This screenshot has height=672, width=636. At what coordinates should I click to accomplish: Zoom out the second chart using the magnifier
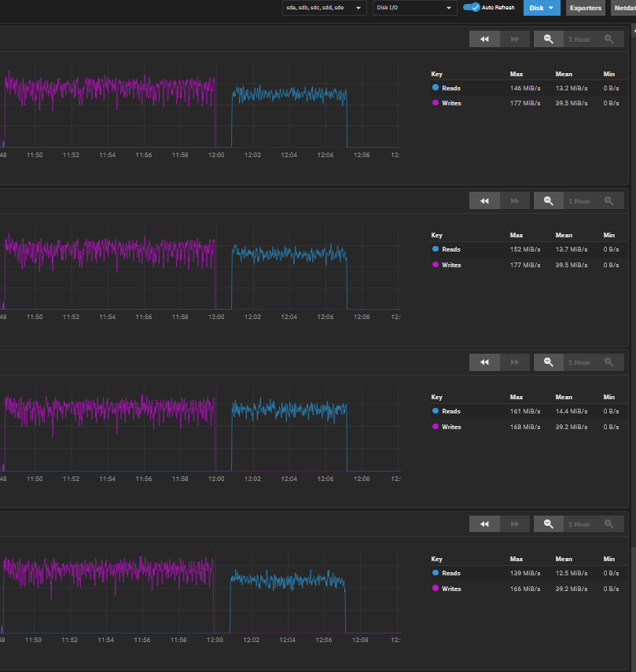coord(549,201)
